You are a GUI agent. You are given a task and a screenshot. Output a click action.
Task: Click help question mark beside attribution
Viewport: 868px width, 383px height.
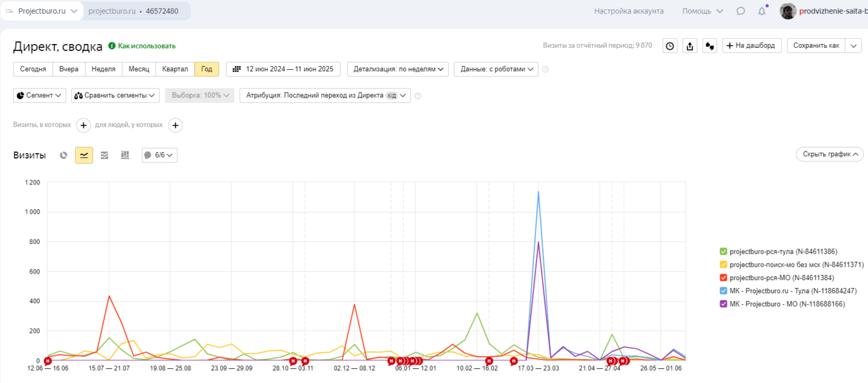418,96
